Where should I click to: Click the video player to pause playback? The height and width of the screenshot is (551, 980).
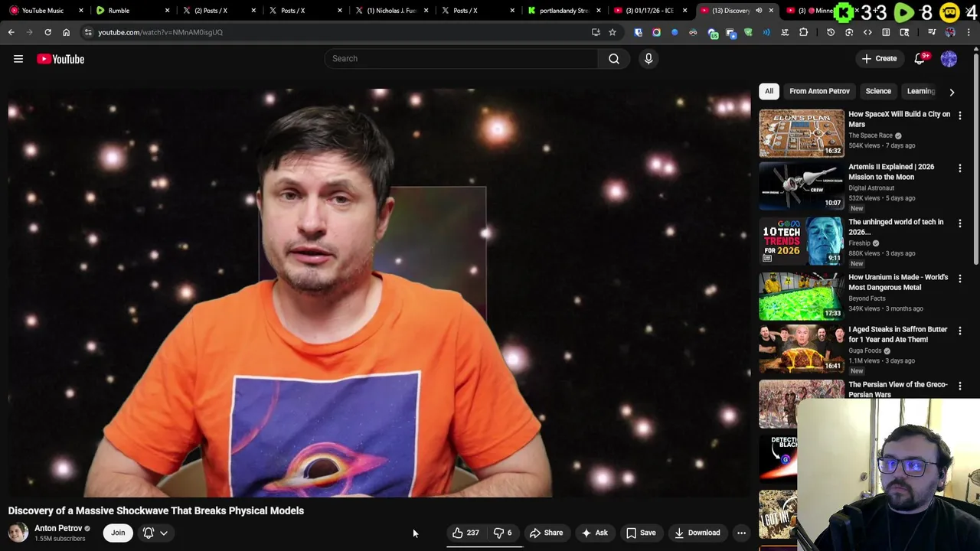(x=379, y=293)
